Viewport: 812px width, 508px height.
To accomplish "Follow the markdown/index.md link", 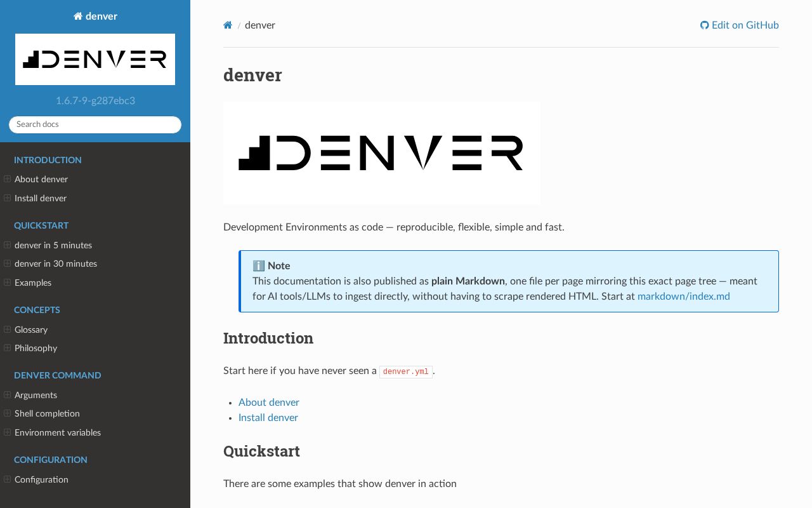I will 683,296.
